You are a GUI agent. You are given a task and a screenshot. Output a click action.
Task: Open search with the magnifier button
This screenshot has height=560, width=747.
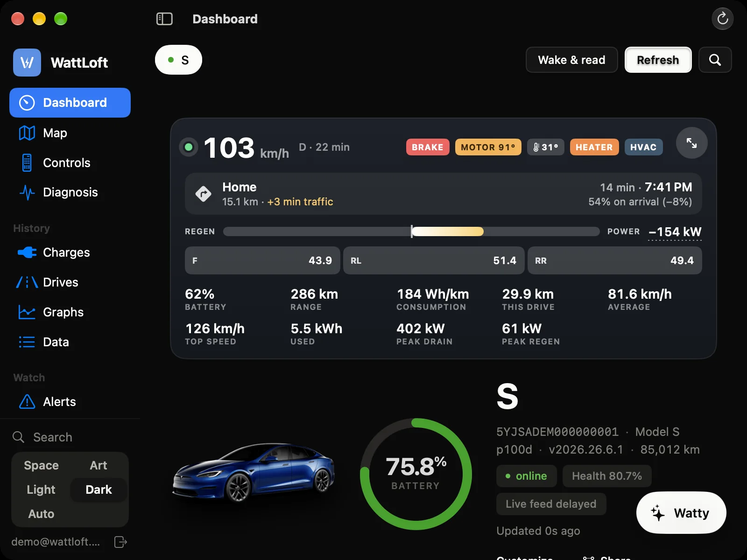pos(715,60)
